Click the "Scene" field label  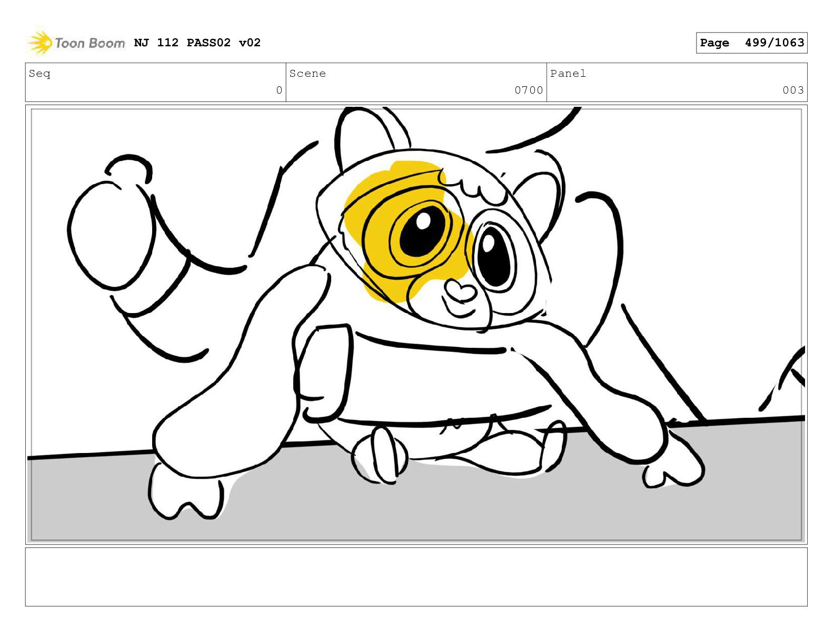click(307, 74)
